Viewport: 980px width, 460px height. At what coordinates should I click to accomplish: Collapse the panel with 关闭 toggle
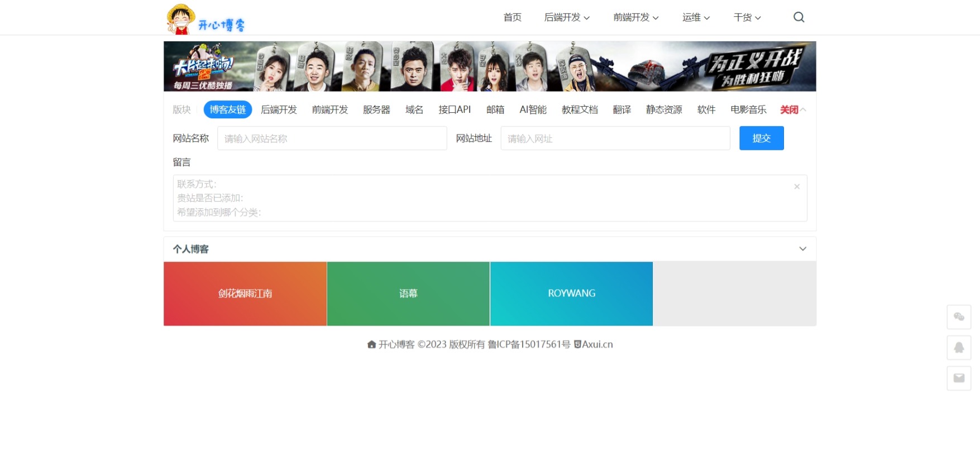(x=792, y=109)
